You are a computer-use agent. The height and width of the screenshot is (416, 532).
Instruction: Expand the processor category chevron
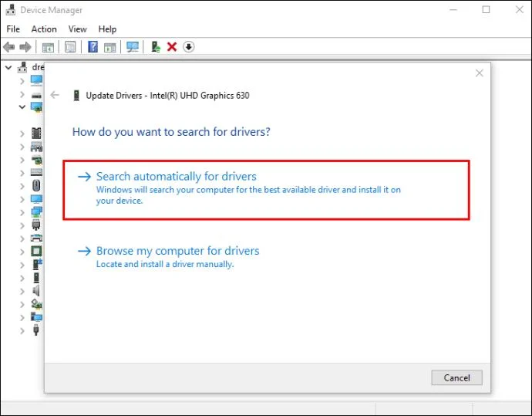pos(22,252)
